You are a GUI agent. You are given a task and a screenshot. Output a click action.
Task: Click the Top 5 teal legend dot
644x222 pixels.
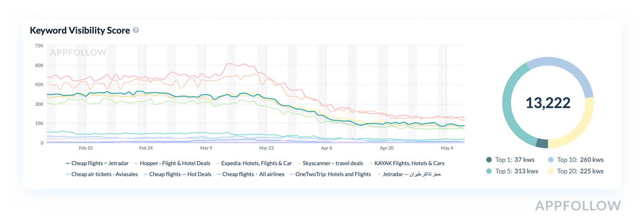click(489, 171)
